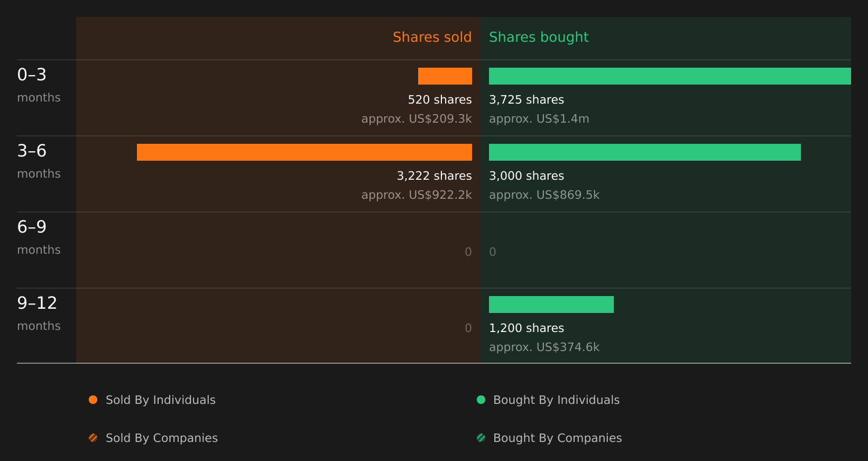Viewport: 868px width, 461px height.
Task: Click the approx. US$374.6k amount
Action: (x=544, y=347)
